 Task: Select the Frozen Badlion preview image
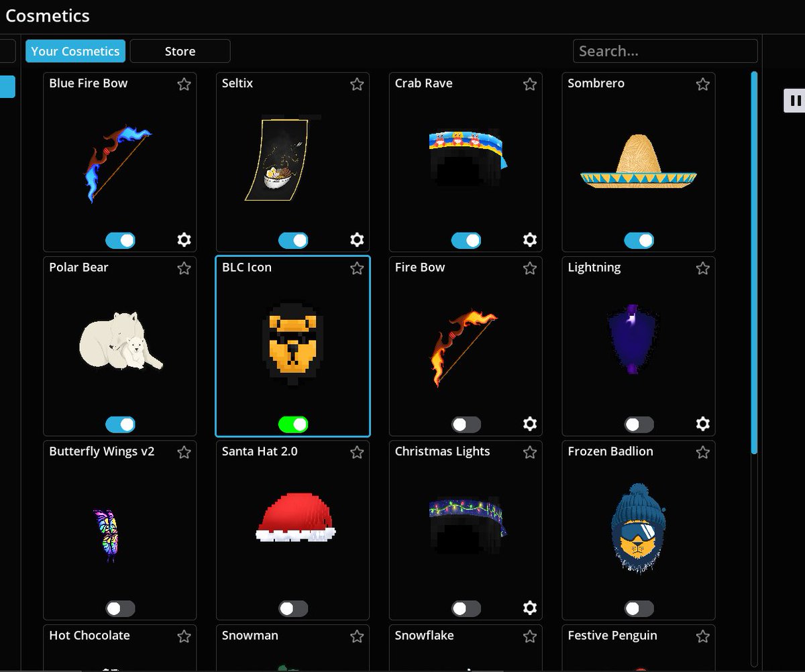(x=638, y=528)
